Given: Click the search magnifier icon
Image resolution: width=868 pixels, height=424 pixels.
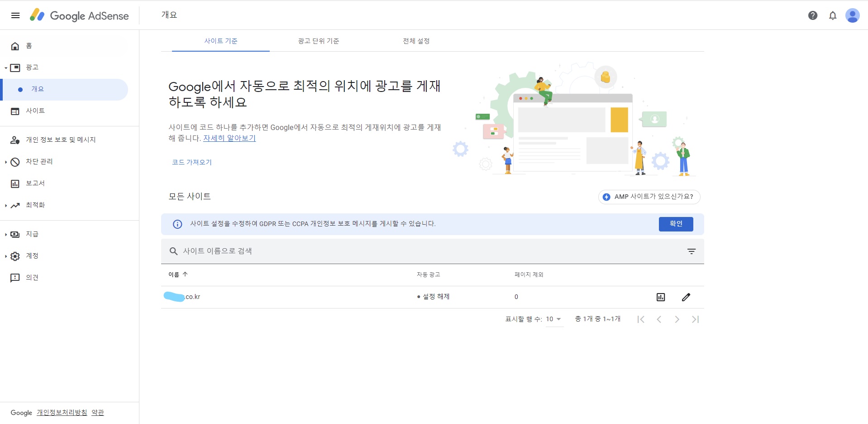Looking at the screenshot, I should click(173, 251).
